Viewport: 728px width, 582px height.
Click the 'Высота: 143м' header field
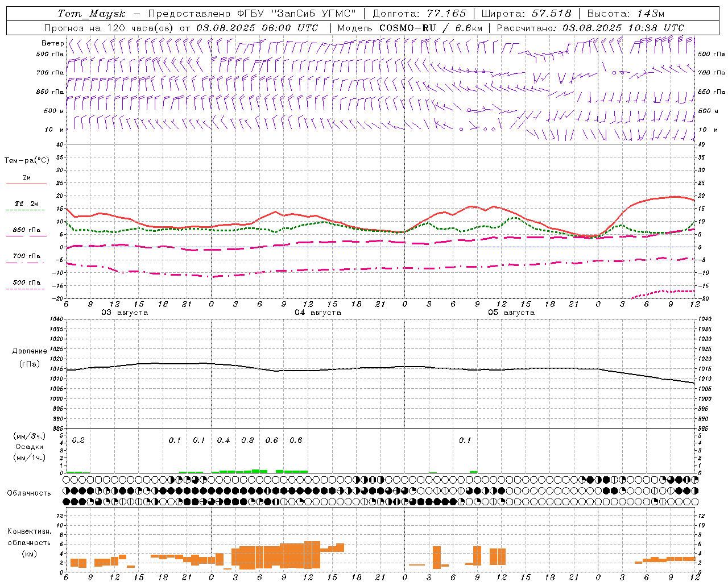tap(626, 14)
